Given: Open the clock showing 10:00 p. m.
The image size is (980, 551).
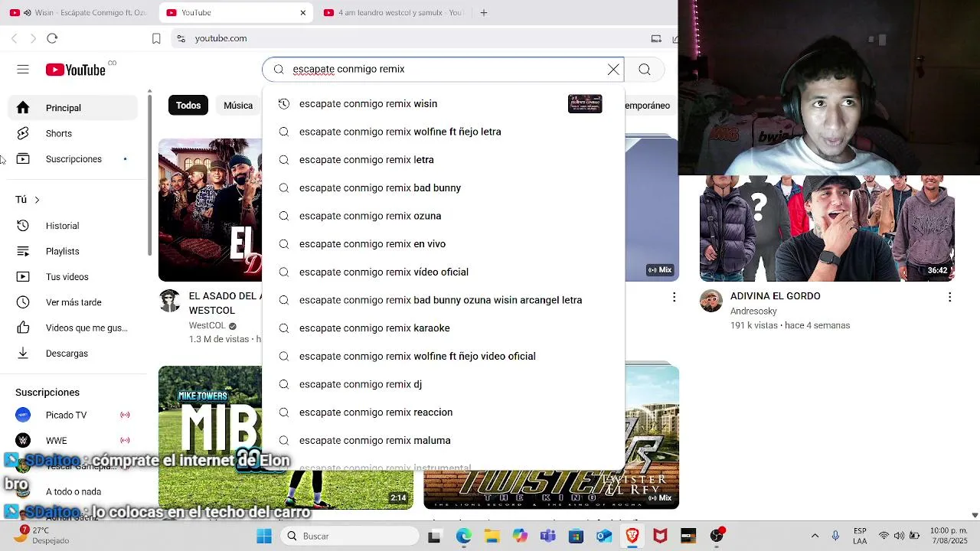Looking at the screenshot, I should 949,536.
